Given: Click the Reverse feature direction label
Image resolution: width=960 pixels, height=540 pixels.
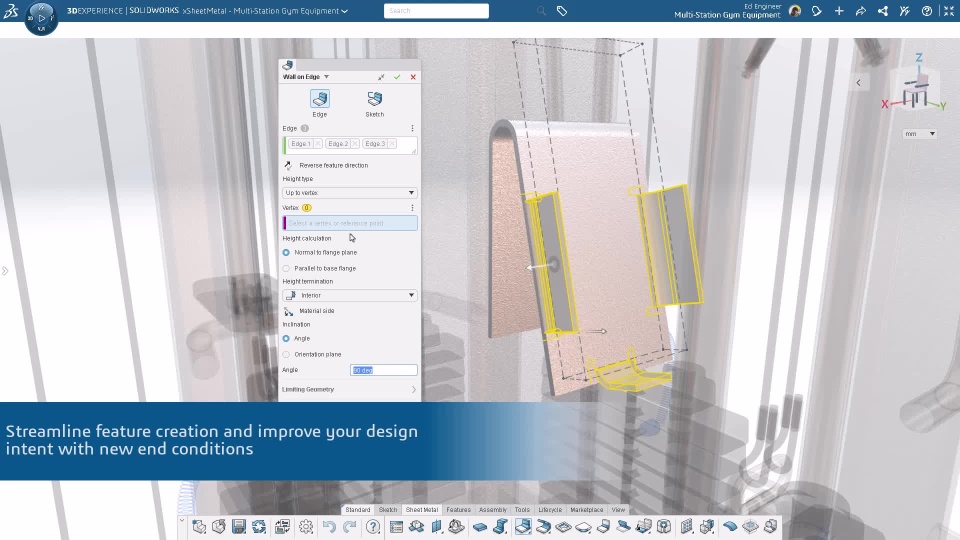Looking at the screenshot, I should [x=334, y=165].
